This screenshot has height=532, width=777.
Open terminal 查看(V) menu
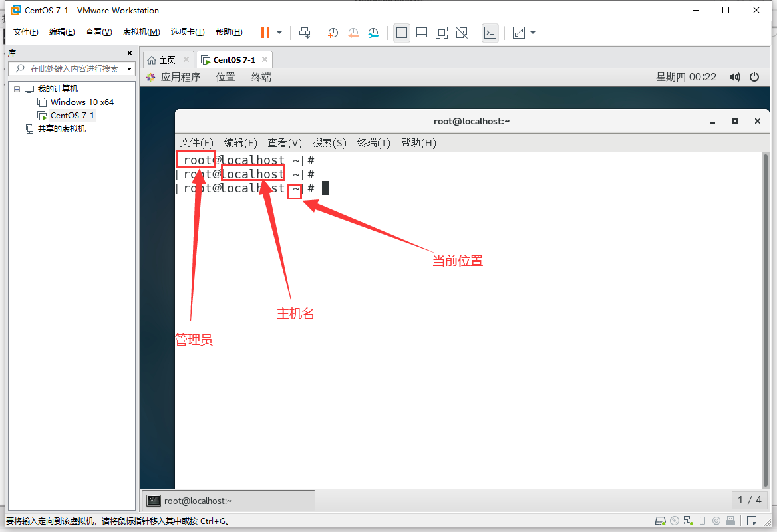click(285, 143)
